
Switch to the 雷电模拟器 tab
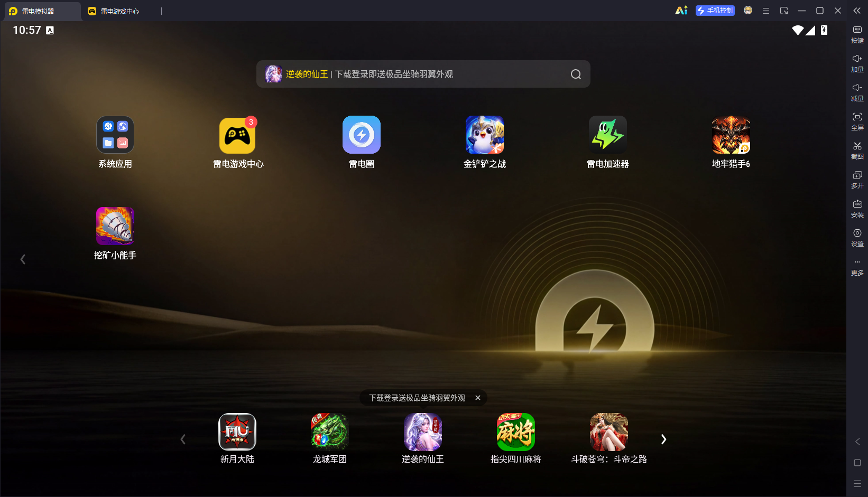(x=42, y=11)
